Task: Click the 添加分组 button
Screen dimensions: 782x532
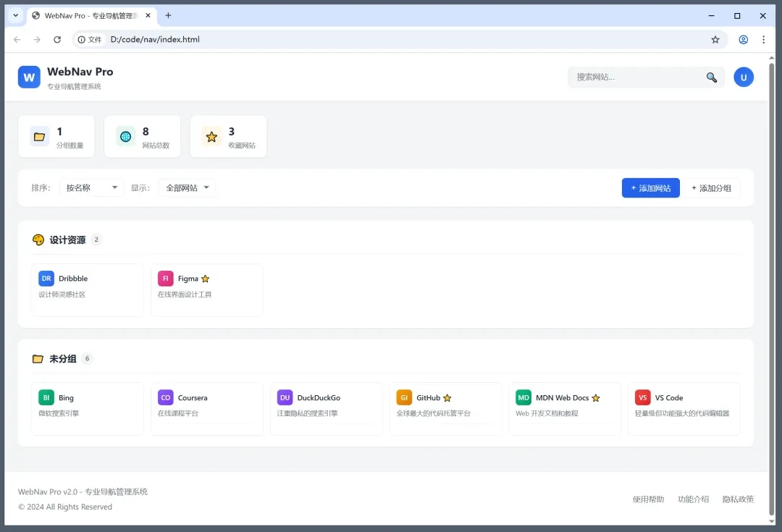Action: [711, 188]
